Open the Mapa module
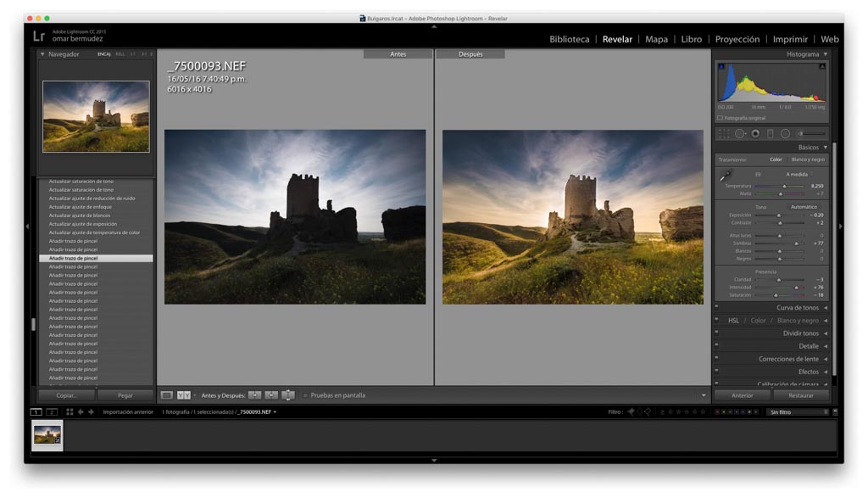Image resolution: width=868 pixels, height=498 pixels. click(x=656, y=39)
